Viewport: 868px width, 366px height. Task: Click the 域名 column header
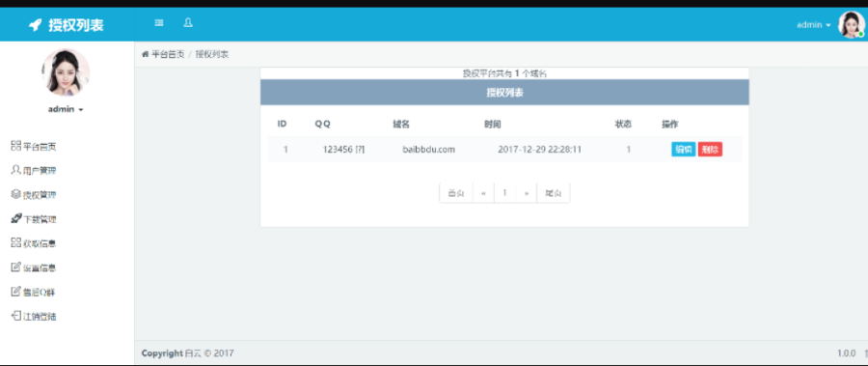click(x=401, y=124)
